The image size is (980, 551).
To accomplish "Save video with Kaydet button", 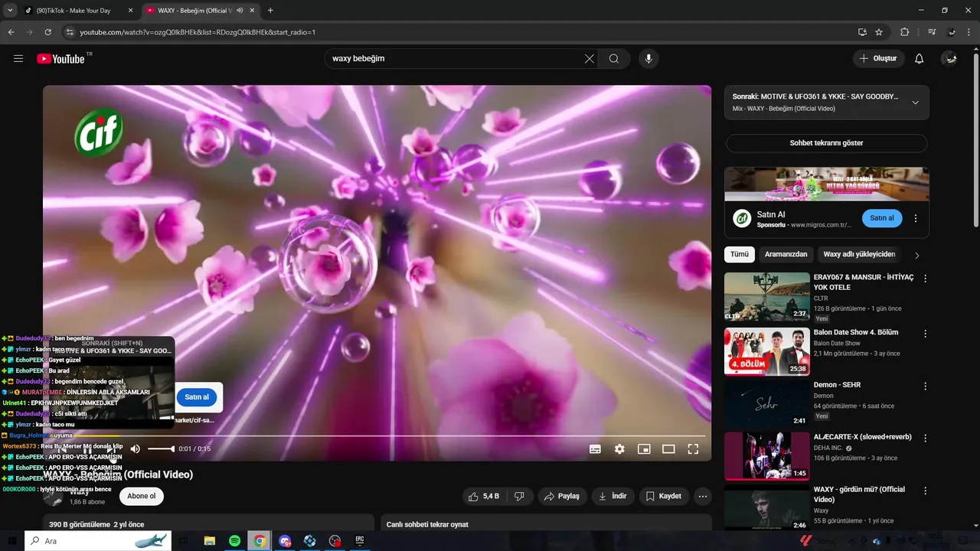I will [663, 496].
